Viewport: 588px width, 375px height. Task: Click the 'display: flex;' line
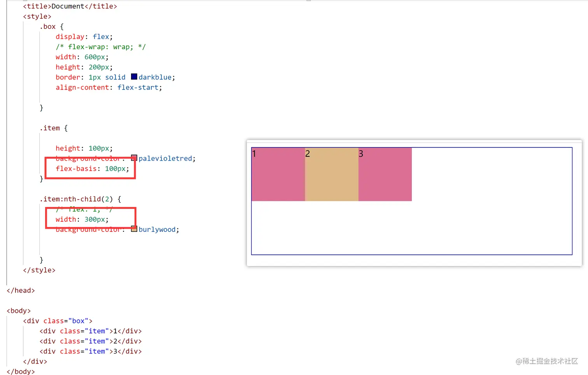(84, 37)
